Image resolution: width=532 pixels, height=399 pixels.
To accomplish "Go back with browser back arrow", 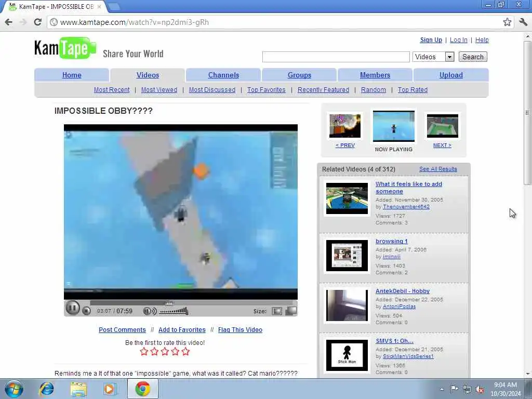I will point(9,22).
